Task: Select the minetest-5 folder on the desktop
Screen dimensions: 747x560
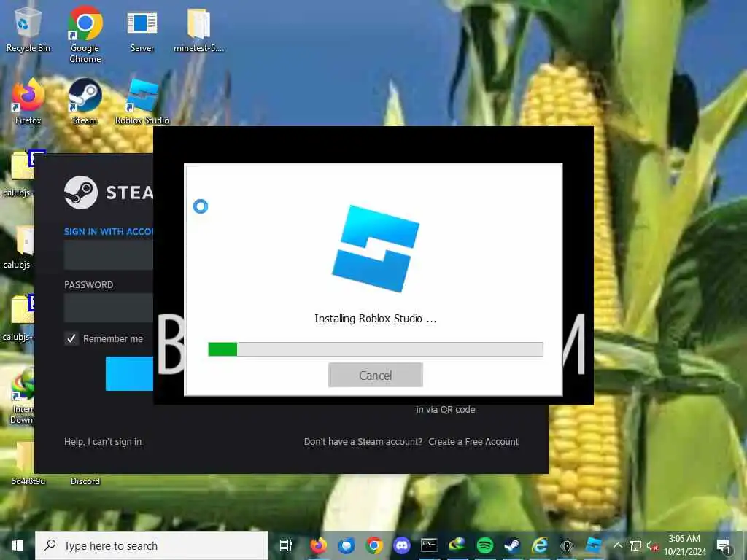Action: tap(198, 31)
